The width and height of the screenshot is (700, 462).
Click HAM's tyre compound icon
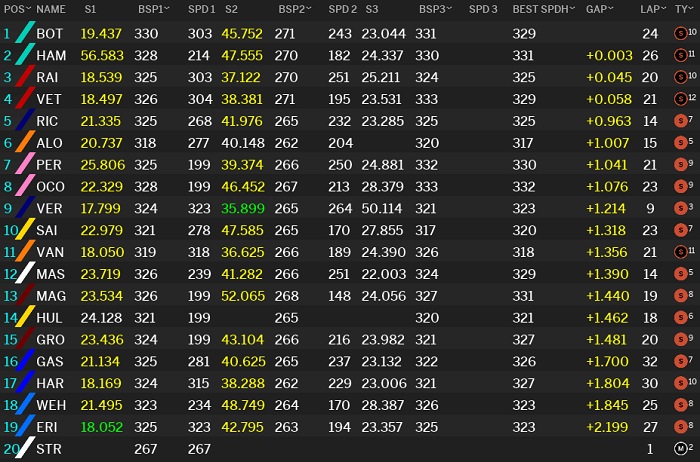click(x=680, y=55)
